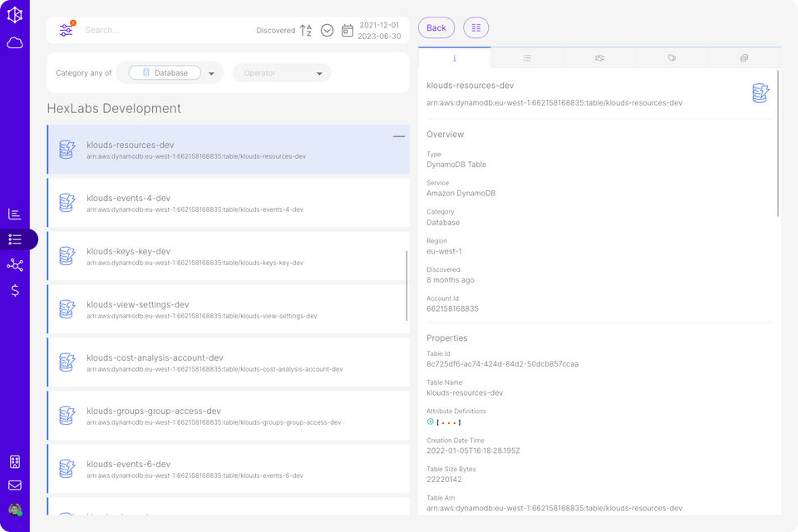Click the Table Name value klouds-resources-dev
Image resolution: width=798 pixels, height=532 pixels.
coord(465,392)
